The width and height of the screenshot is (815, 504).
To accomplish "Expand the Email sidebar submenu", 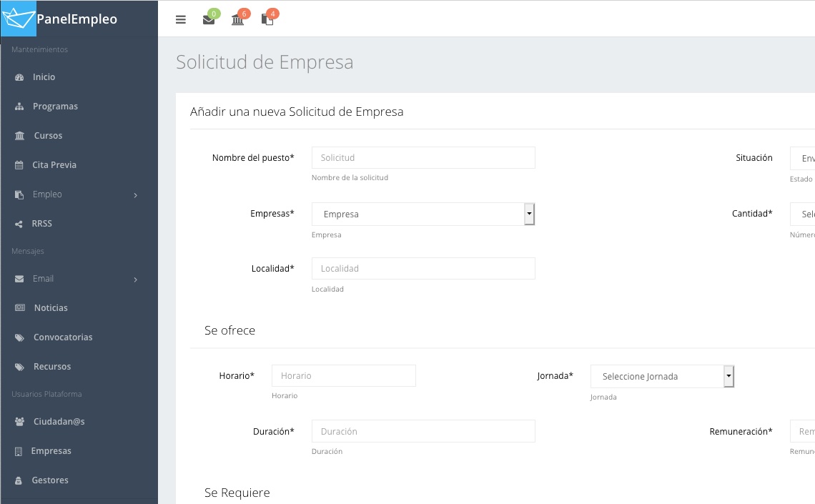I will coord(135,280).
